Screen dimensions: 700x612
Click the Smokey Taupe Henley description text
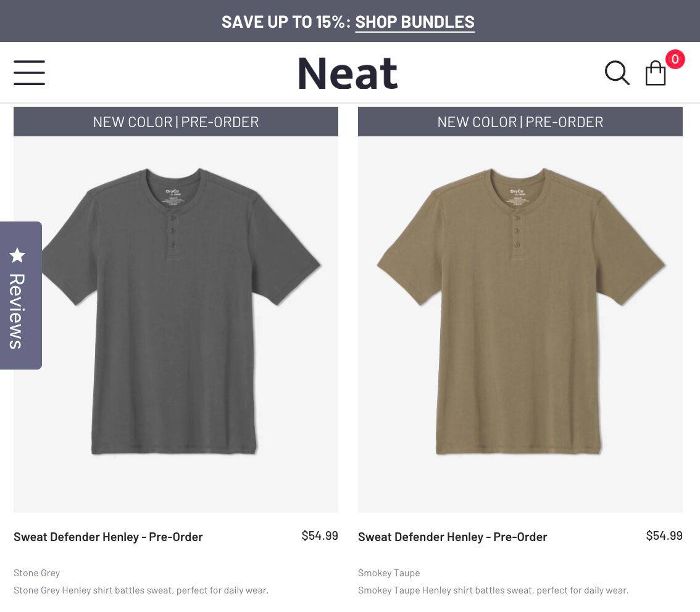tap(493, 590)
